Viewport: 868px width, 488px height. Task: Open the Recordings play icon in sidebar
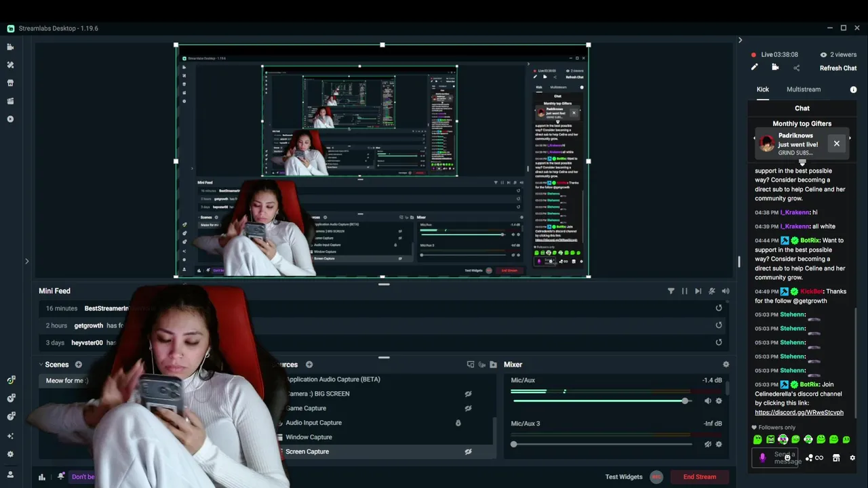click(x=10, y=119)
